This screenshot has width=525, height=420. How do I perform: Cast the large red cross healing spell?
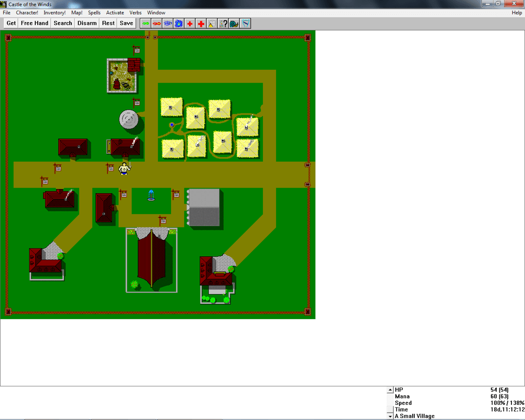201,24
